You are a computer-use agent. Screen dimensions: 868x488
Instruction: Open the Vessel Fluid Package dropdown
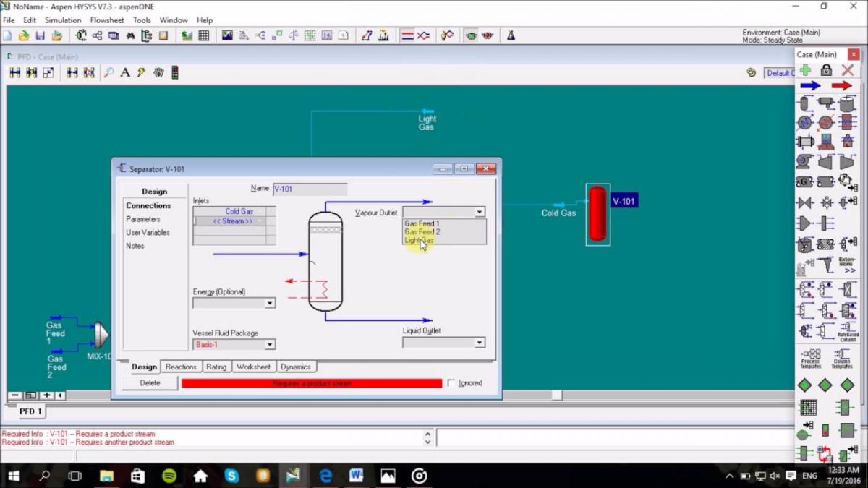pos(270,345)
